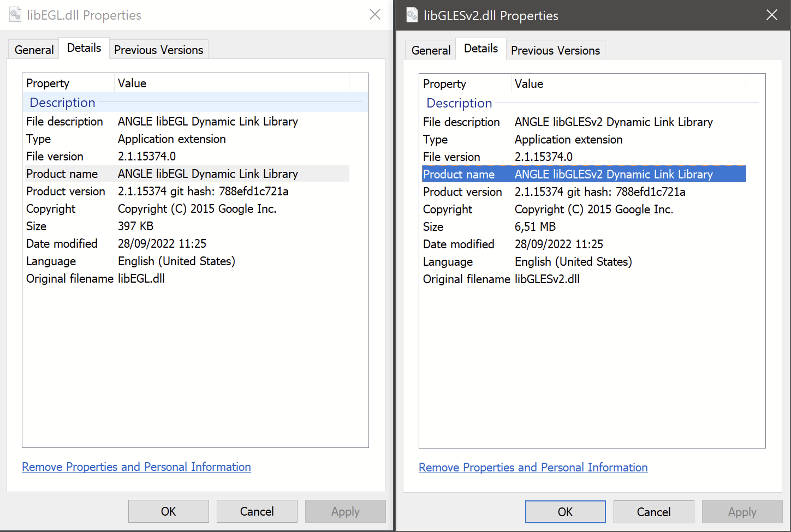This screenshot has height=532, width=791.
Task: Select Description group header in libGLESv2.dll window
Action: (x=592, y=103)
